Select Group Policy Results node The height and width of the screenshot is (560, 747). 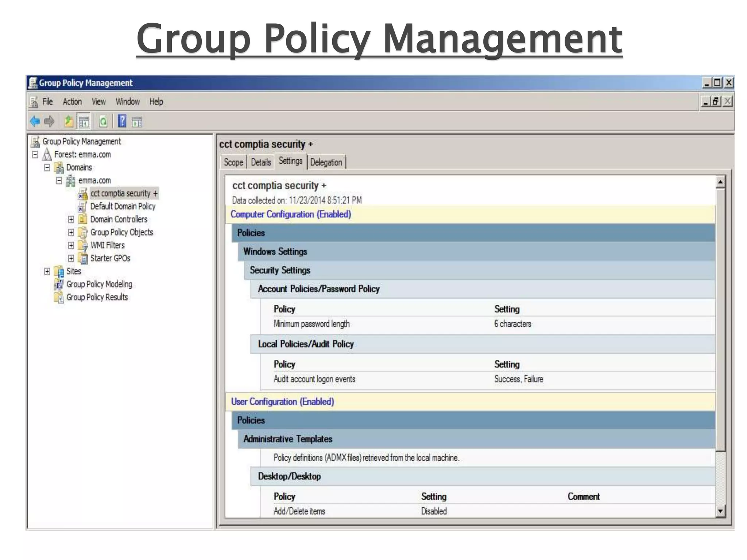point(97,297)
